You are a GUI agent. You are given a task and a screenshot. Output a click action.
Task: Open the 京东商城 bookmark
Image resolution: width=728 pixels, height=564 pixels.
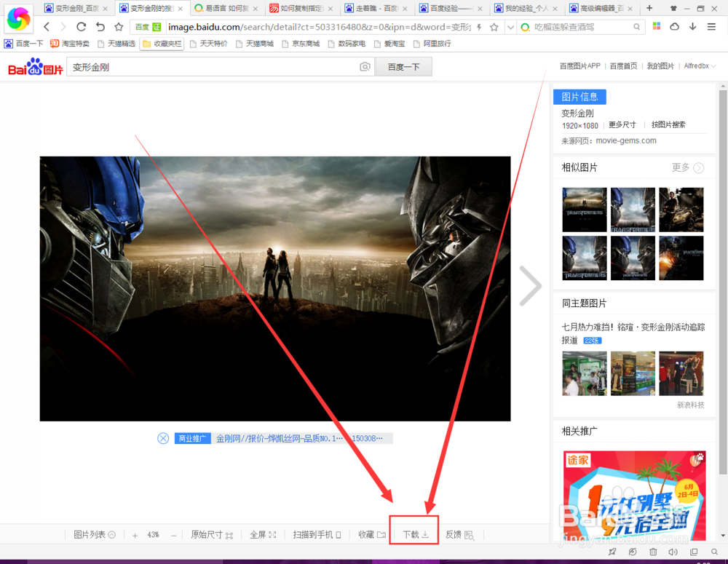point(301,44)
